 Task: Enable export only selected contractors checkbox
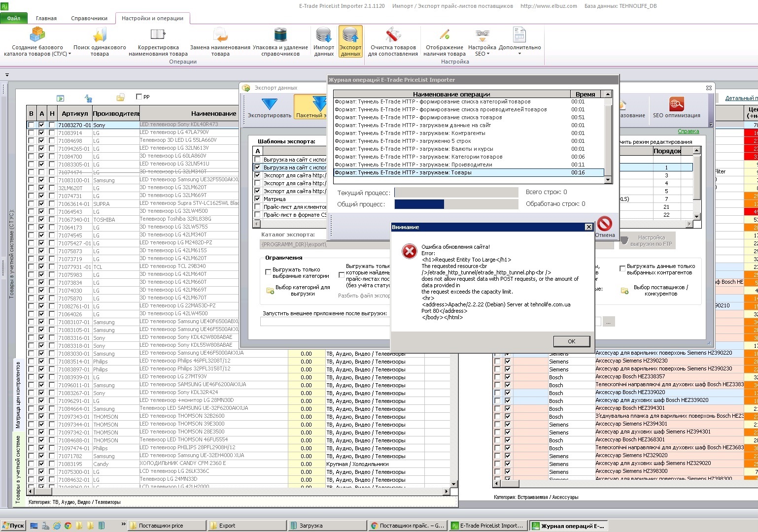tap(622, 268)
